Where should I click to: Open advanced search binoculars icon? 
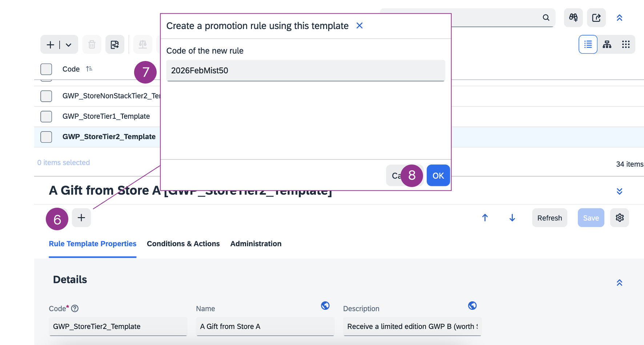(573, 17)
